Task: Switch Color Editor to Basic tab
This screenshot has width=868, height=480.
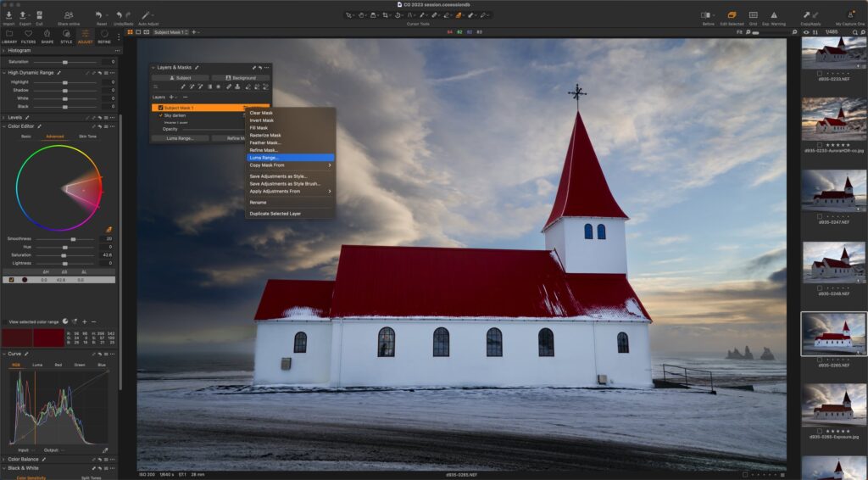Action: 26,137
